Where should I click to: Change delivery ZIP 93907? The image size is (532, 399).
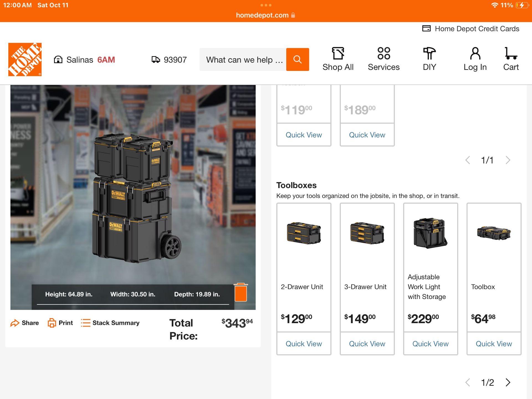(169, 60)
